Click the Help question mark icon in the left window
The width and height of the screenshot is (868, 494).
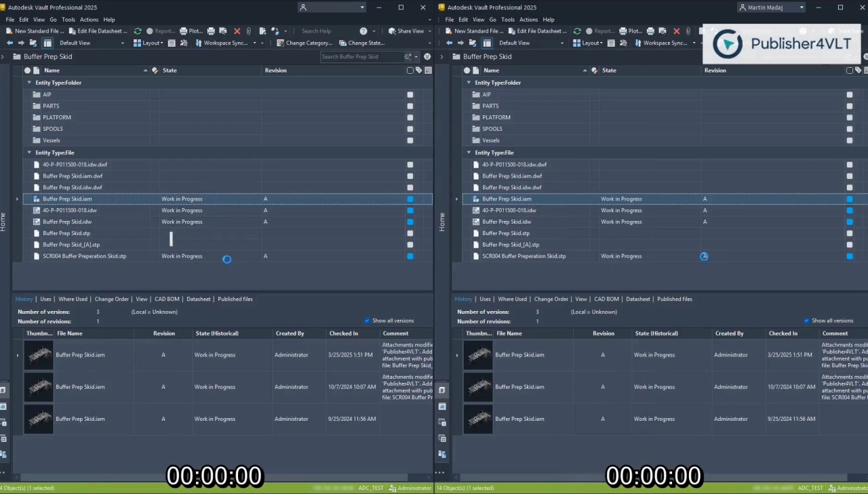(363, 31)
